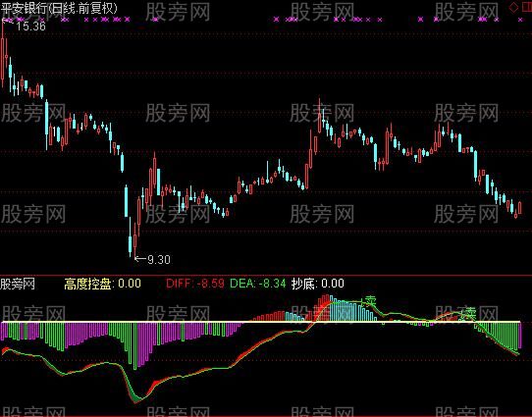Screen dimensions: 532x417
Task: Click the 15.36 high price label
Action: tap(30, 26)
